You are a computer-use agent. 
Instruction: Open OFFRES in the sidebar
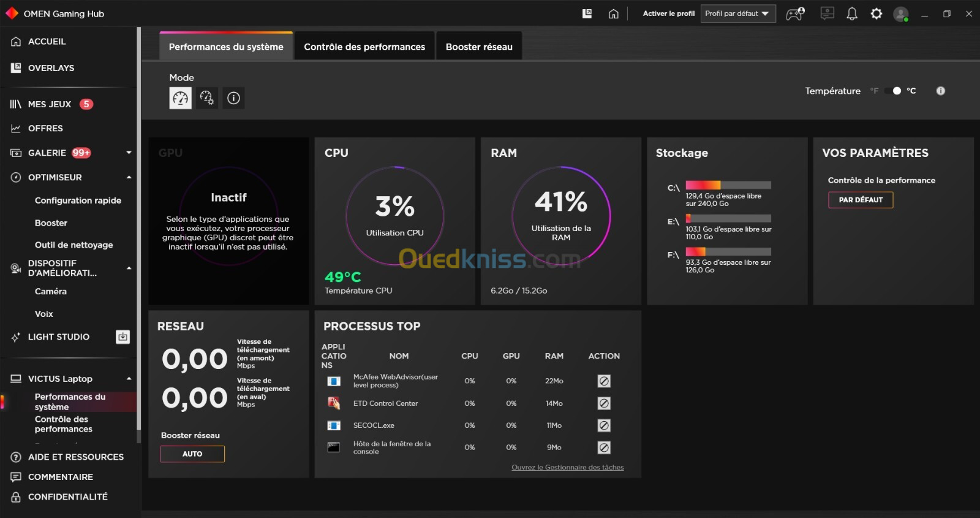pyautogui.click(x=45, y=128)
